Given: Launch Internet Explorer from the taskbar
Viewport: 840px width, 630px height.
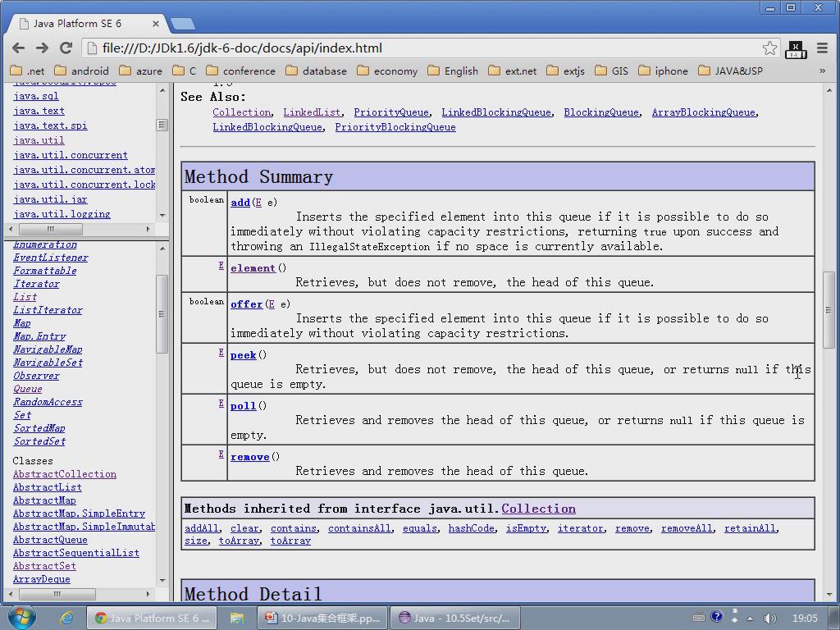Looking at the screenshot, I should pyautogui.click(x=66, y=618).
